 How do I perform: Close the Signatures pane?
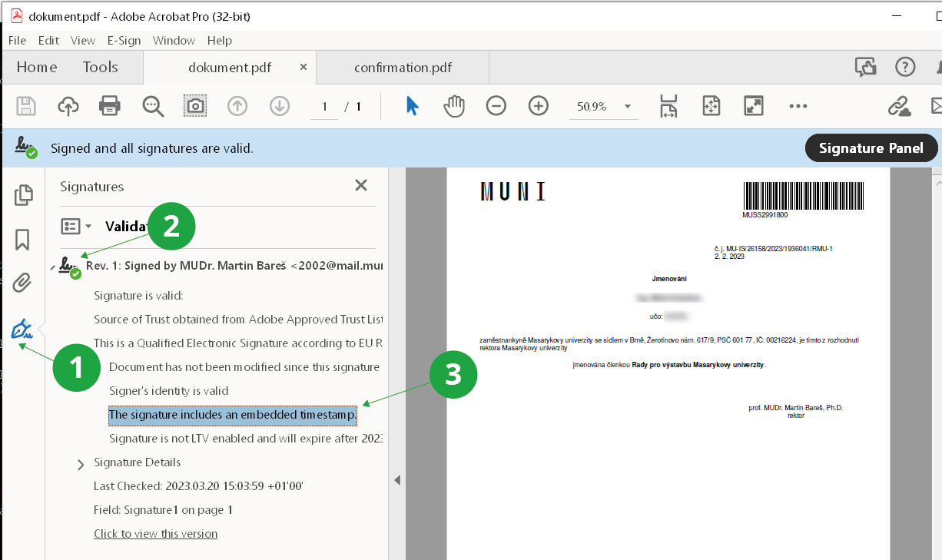click(361, 185)
